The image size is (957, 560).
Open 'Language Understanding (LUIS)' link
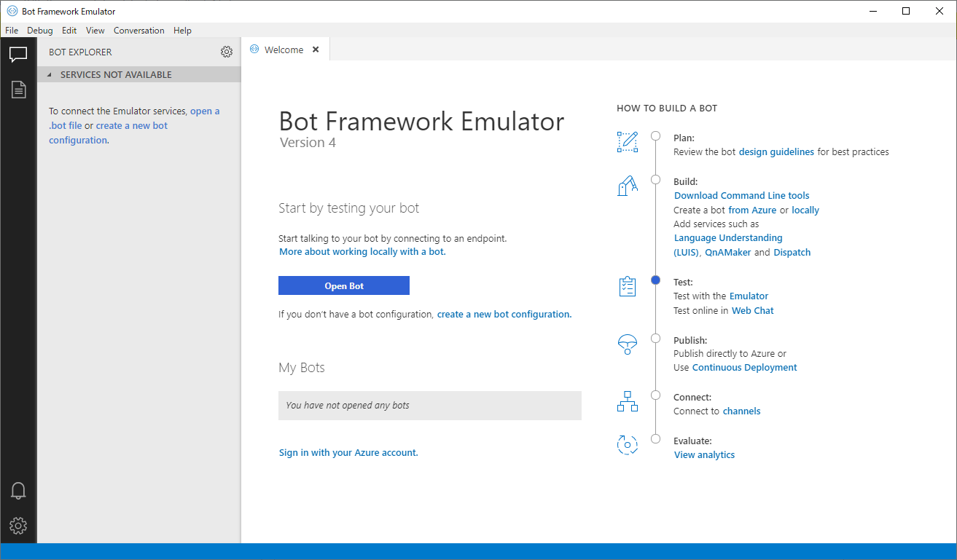pyautogui.click(x=728, y=245)
